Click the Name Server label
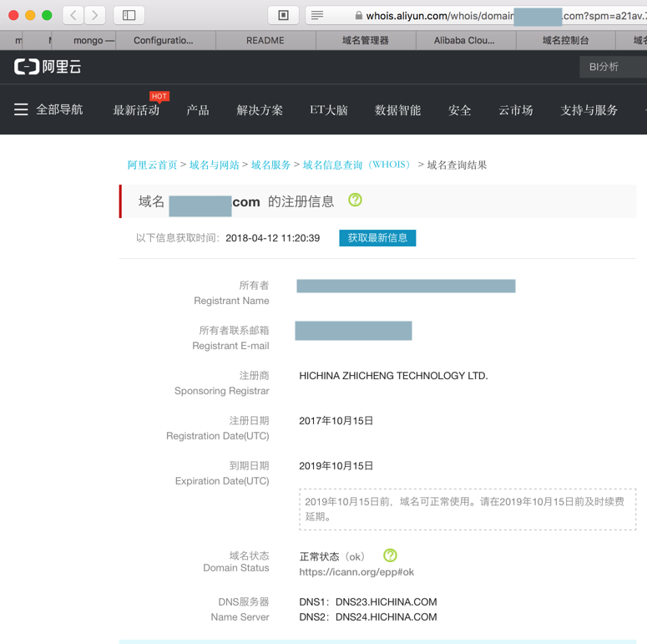The height and width of the screenshot is (644, 647). (x=240, y=616)
